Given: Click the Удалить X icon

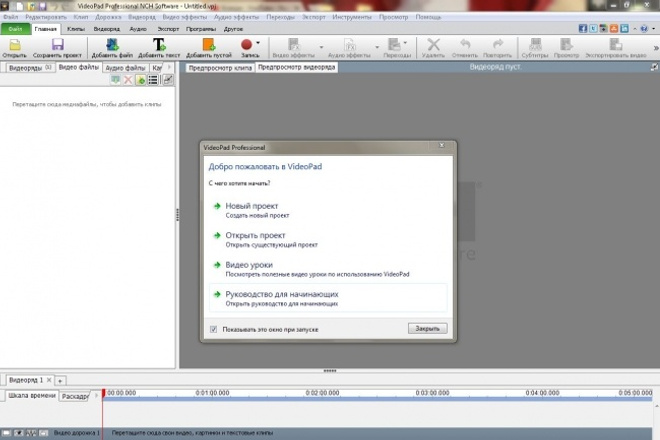Looking at the screenshot, I should (x=433, y=48).
